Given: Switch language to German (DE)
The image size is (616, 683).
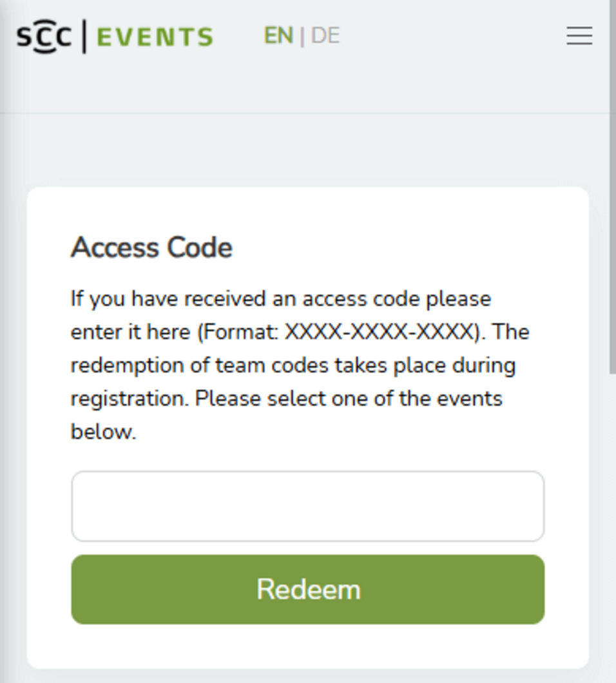Looking at the screenshot, I should (x=325, y=36).
